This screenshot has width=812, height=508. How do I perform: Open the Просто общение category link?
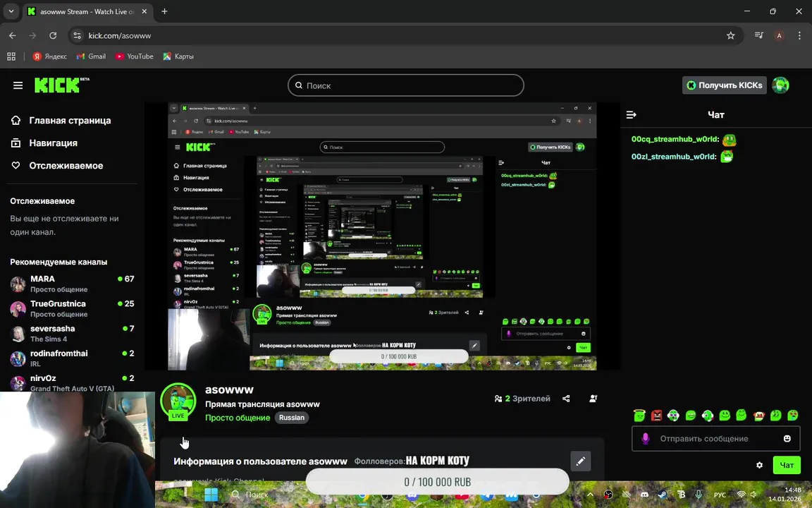(x=238, y=418)
